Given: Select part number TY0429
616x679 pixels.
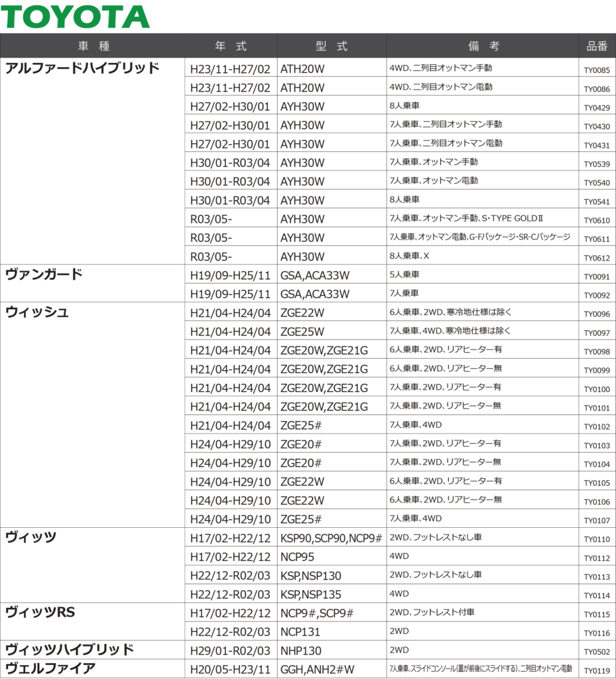Looking at the screenshot, I should point(597,107).
